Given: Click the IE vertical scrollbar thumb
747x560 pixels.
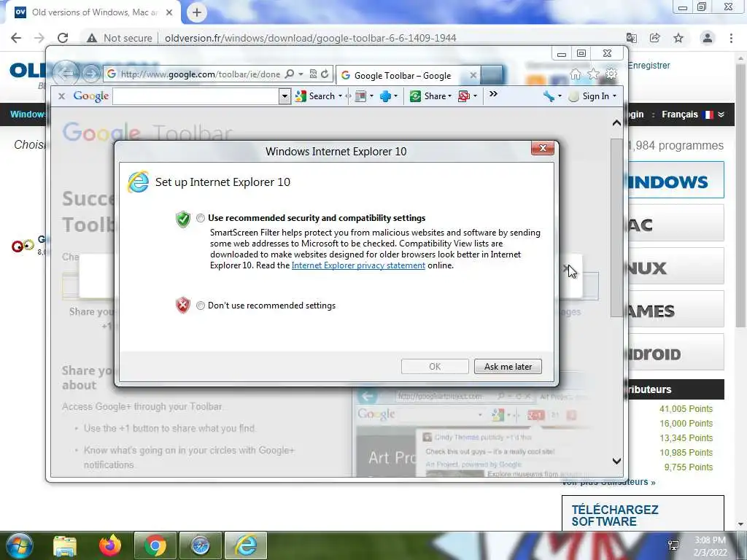Looking at the screenshot, I should click(616, 227).
